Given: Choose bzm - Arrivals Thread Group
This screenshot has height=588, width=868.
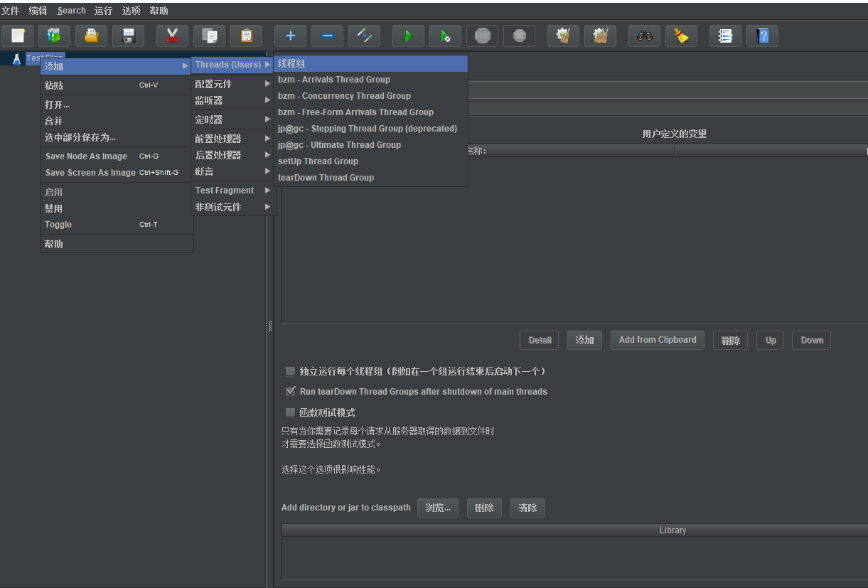Looking at the screenshot, I should point(370,80).
